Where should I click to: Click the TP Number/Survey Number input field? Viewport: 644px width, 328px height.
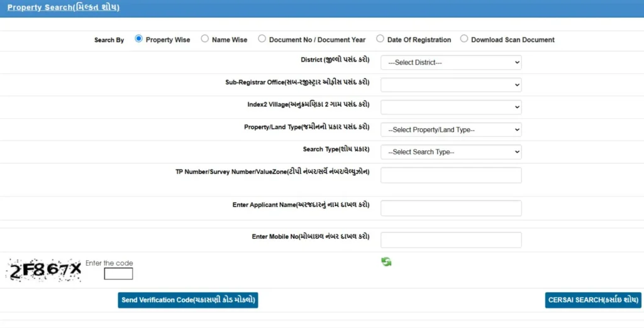click(451, 175)
